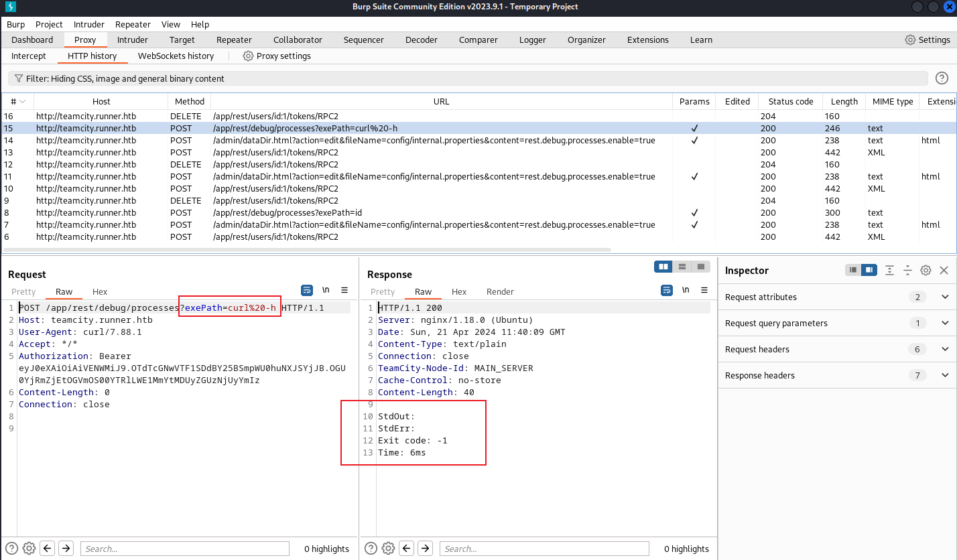
Task: Open the Intercept sub-tab
Action: (29, 56)
